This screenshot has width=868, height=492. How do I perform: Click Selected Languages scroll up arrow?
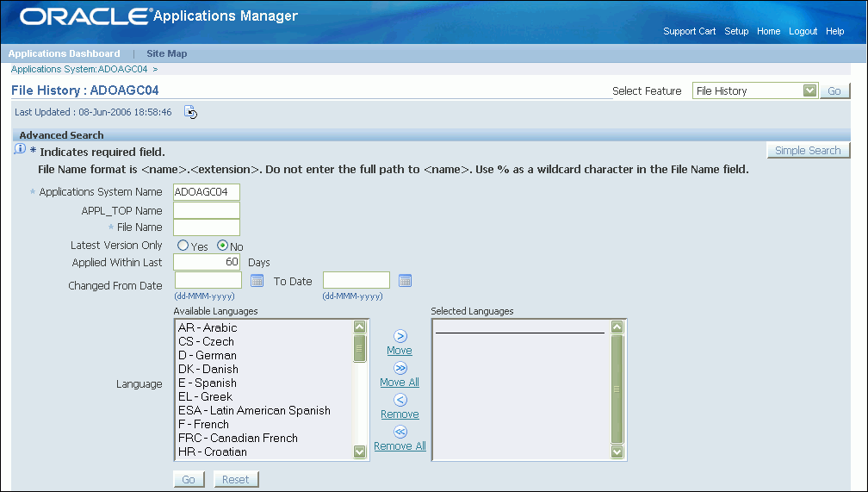point(617,327)
